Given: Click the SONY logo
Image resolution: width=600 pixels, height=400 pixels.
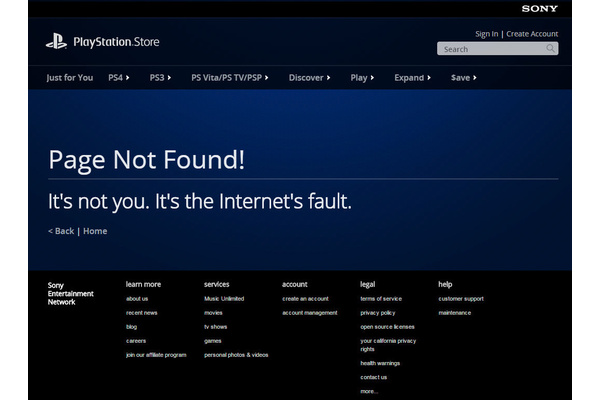Looking at the screenshot, I should click(540, 8).
